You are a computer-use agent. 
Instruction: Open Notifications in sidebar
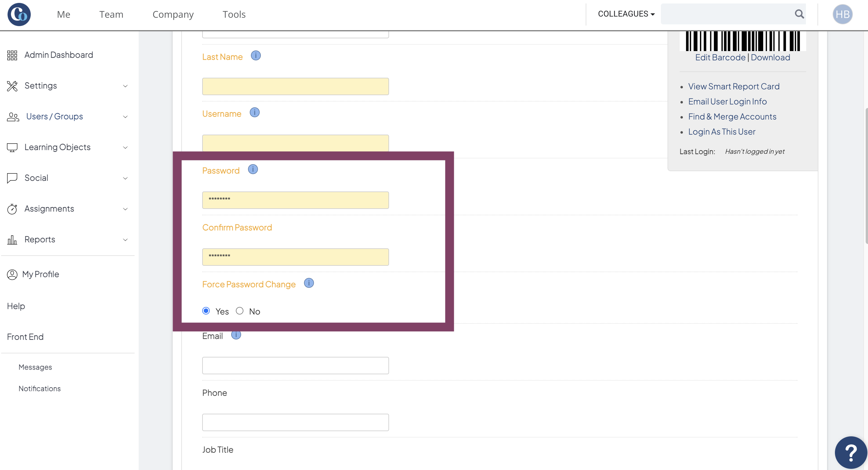pos(39,388)
